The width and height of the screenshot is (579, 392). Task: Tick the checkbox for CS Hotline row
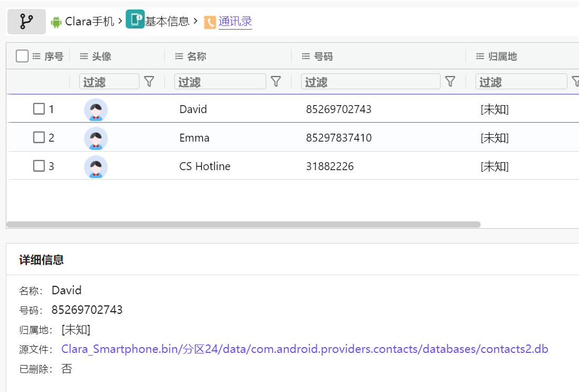click(39, 166)
